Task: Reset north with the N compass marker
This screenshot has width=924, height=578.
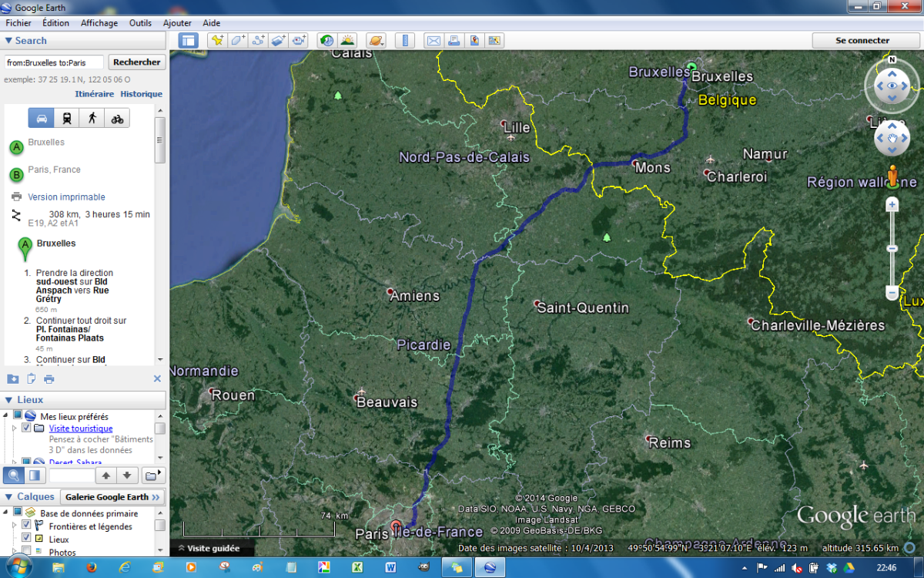Action: pyautogui.click(x=892, y=59)
